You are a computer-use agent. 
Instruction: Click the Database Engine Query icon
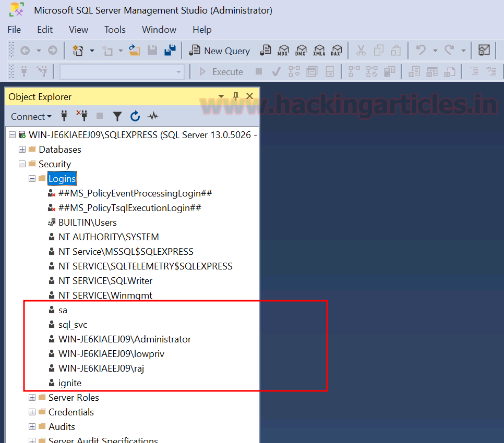[x=266, y=51]
